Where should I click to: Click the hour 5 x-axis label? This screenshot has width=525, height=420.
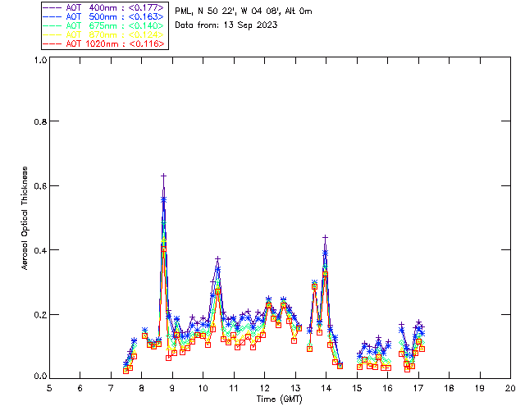click(x=49, y=388)
